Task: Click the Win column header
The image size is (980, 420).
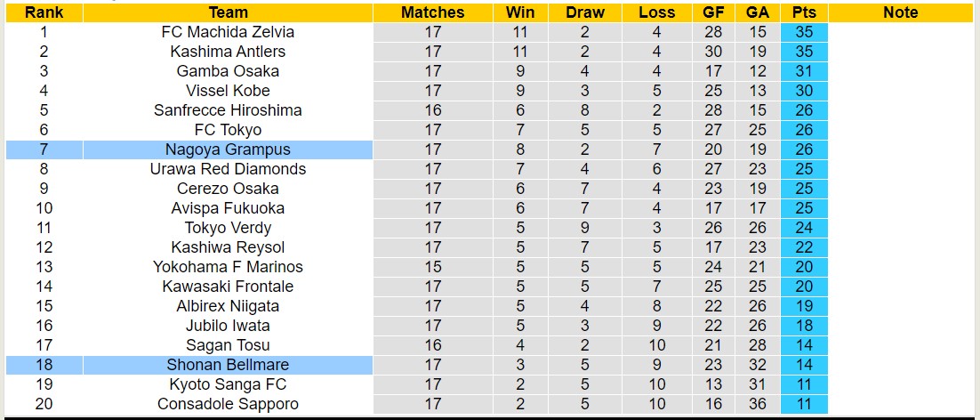Action: 520,12
